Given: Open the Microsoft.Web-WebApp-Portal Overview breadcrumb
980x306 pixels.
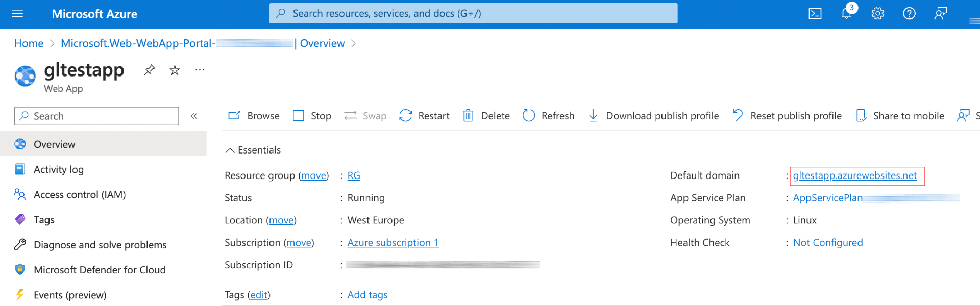Looking at the screenshot, I should [203, 43].
